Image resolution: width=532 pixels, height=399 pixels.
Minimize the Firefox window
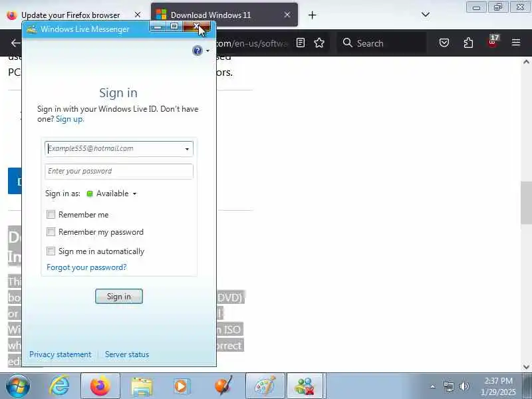476,7
